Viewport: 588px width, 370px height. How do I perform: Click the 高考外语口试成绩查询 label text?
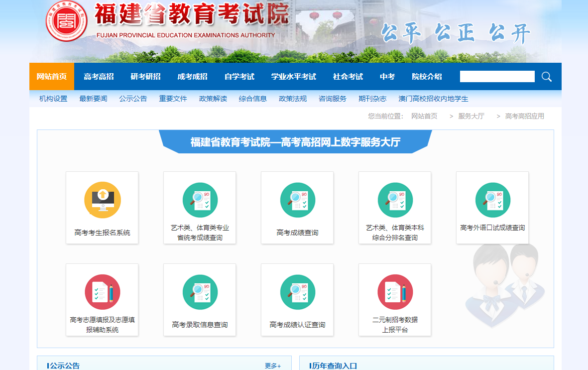pyautogui.click(x=492, y=228)
